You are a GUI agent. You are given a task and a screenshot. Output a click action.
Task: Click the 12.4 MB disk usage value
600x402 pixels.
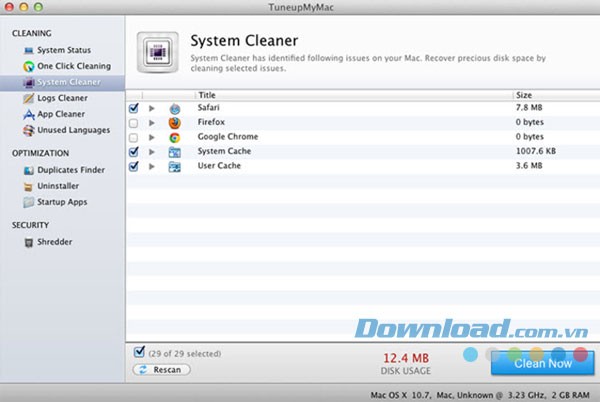(406, 358)
